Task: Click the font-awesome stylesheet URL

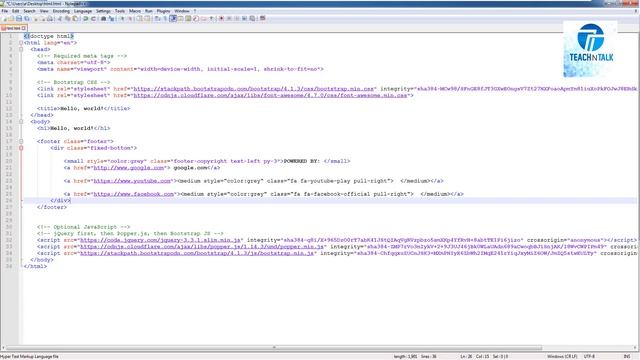Action: coord(270,96)
